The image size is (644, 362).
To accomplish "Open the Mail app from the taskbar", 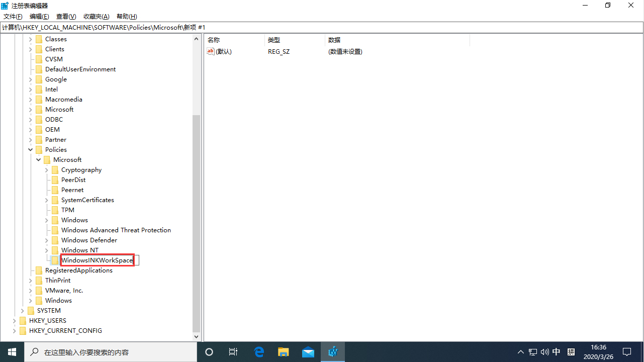I will pyautogui.click(x=308, y=352).
